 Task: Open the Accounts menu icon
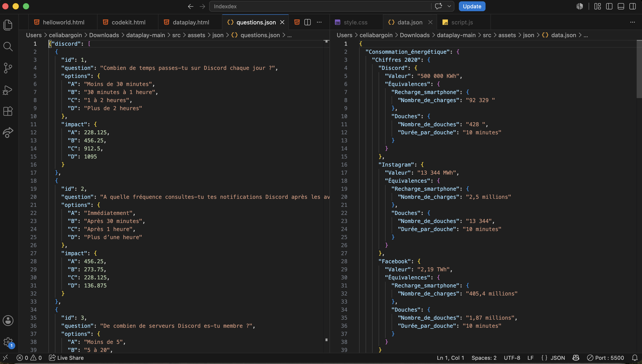[8, 321]
